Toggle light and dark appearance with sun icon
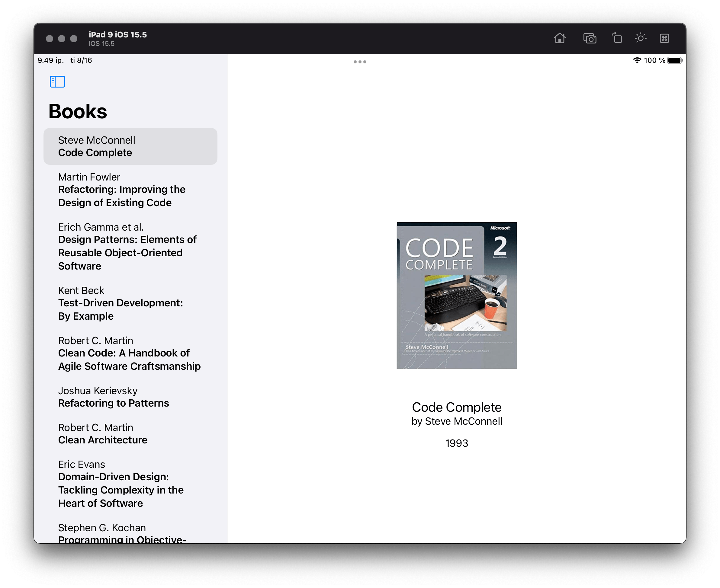The image size is (720, 588). 641,38
